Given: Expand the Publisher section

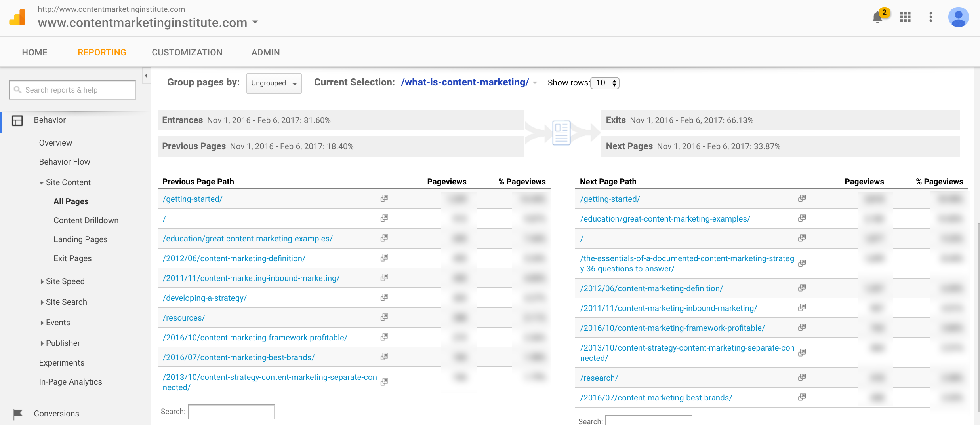Looking at the screenshot, I should (x=42, y=343).
